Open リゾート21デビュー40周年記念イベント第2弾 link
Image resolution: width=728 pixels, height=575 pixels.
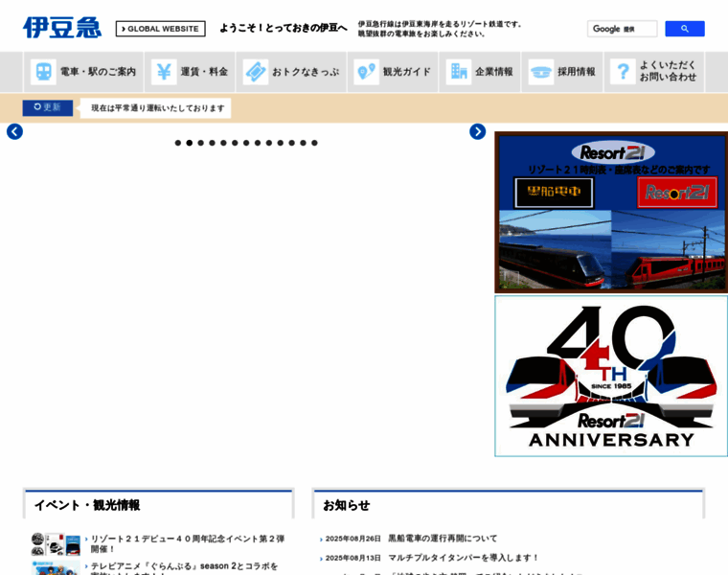188,544
